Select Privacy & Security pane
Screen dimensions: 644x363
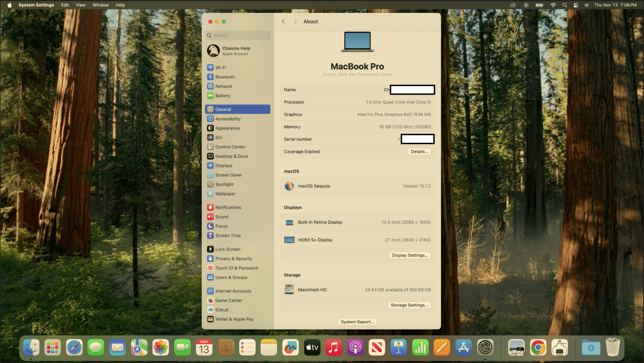(x=233, y=259)
